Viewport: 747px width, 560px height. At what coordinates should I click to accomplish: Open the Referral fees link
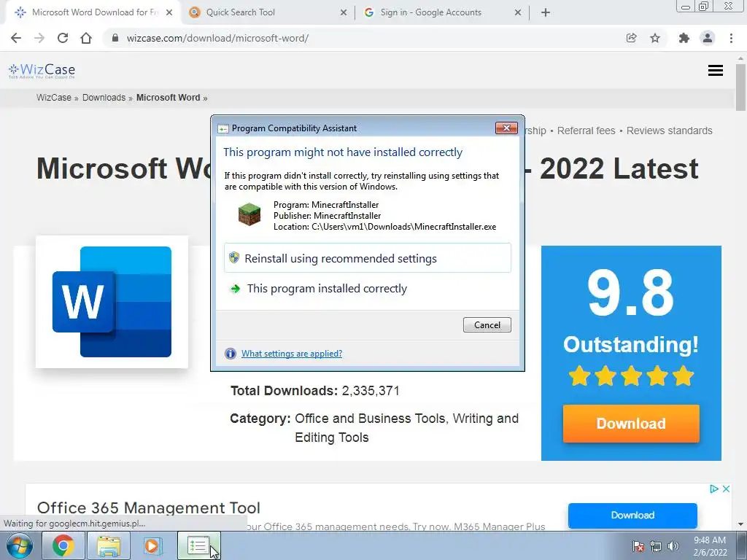[586, 131]
